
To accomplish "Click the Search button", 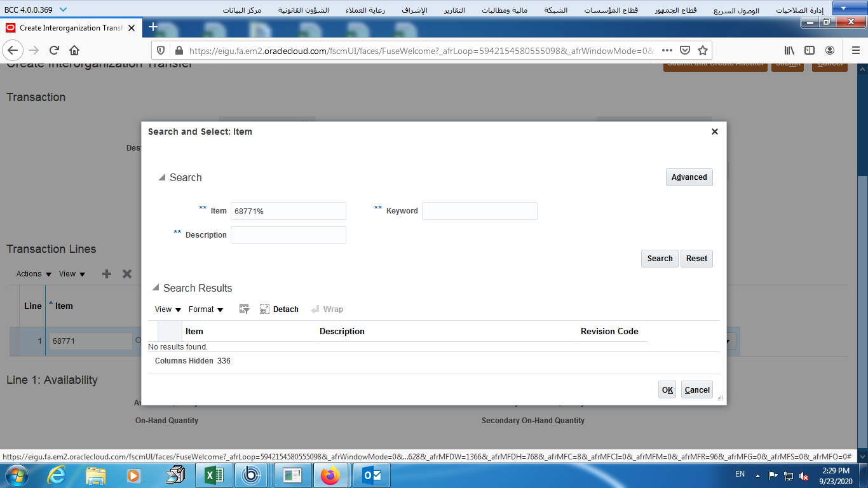I will (660, 259).
